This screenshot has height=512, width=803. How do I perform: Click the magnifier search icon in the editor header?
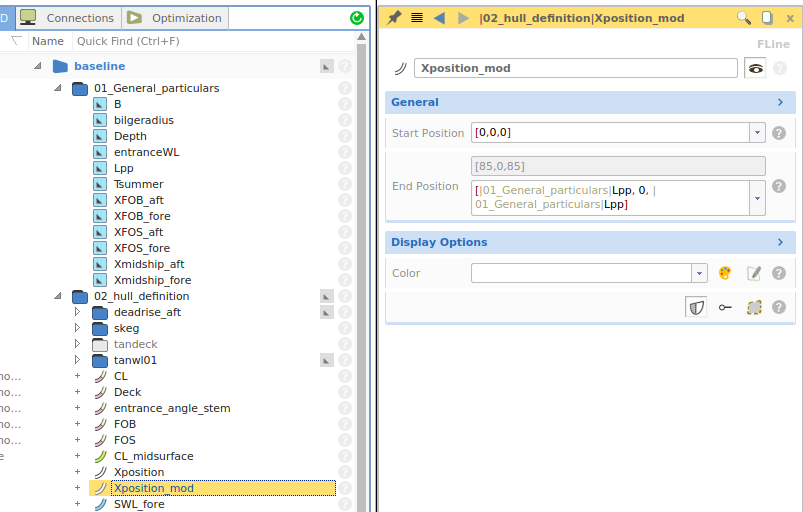click(x=744, y=18)
